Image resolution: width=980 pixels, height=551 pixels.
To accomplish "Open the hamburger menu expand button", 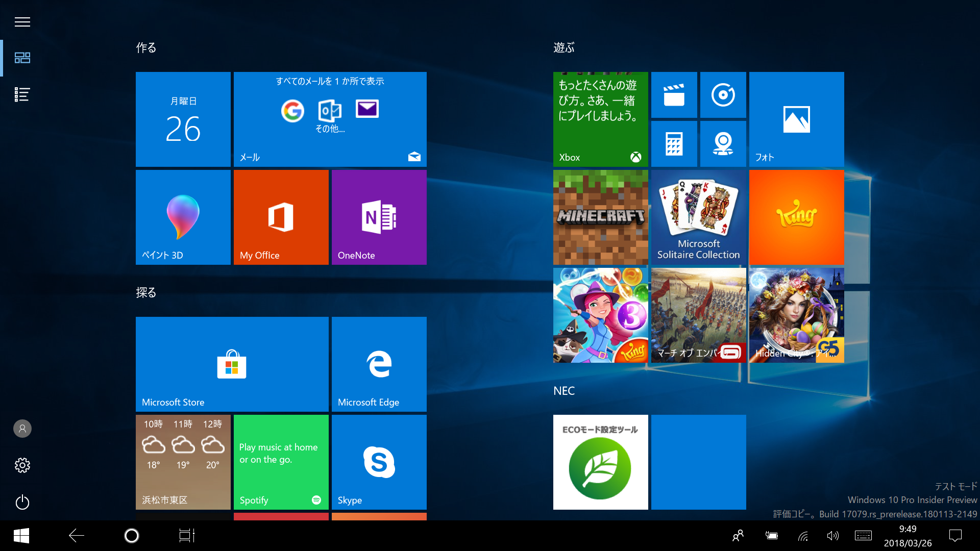I will pyautogui.click(x=22, y=22).
